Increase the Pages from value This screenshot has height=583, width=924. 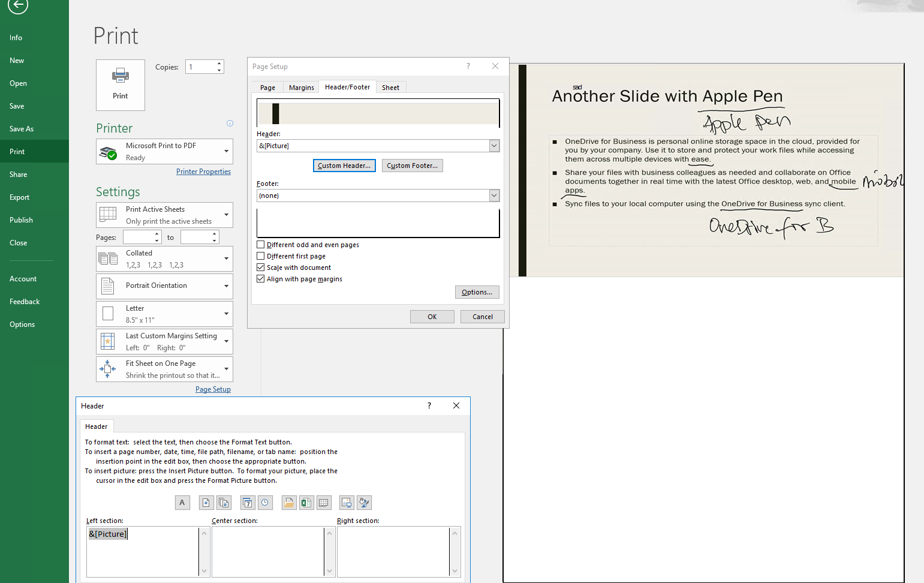coord(157,234)
